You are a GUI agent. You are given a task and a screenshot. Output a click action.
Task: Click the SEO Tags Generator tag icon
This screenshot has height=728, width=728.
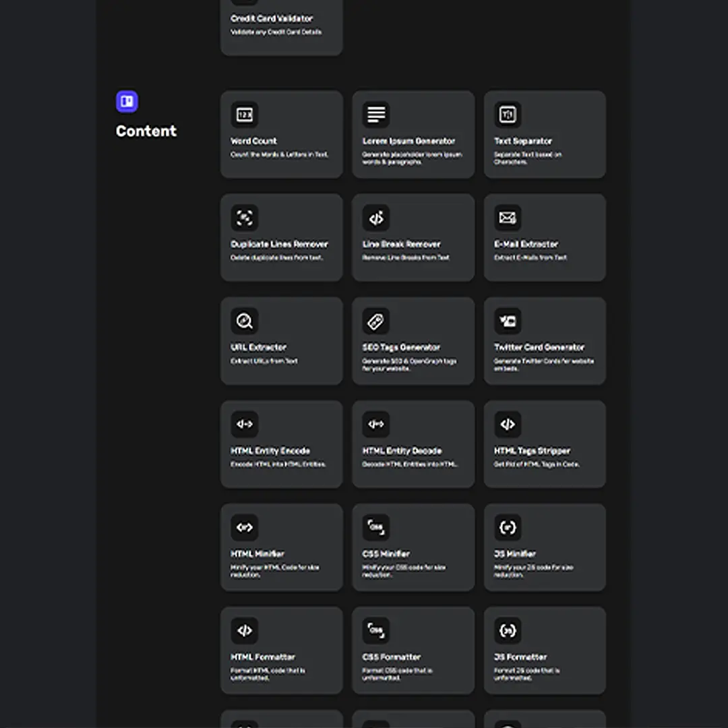[376, 321]
